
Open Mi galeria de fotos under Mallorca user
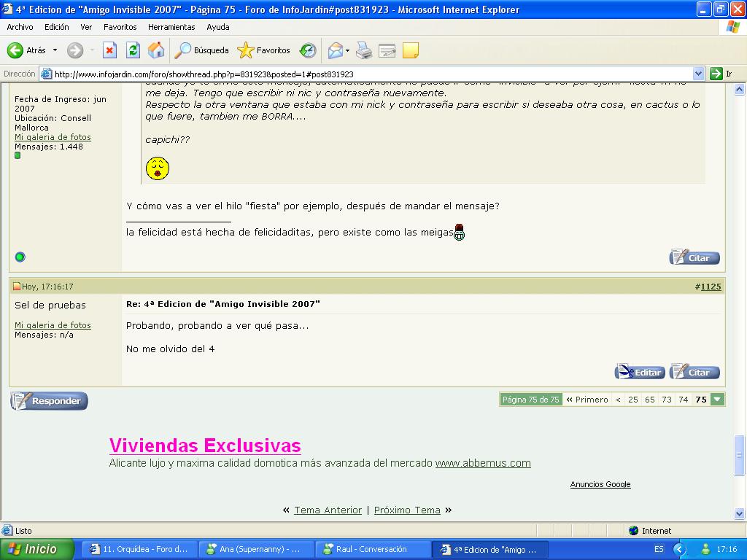[53, 137]
